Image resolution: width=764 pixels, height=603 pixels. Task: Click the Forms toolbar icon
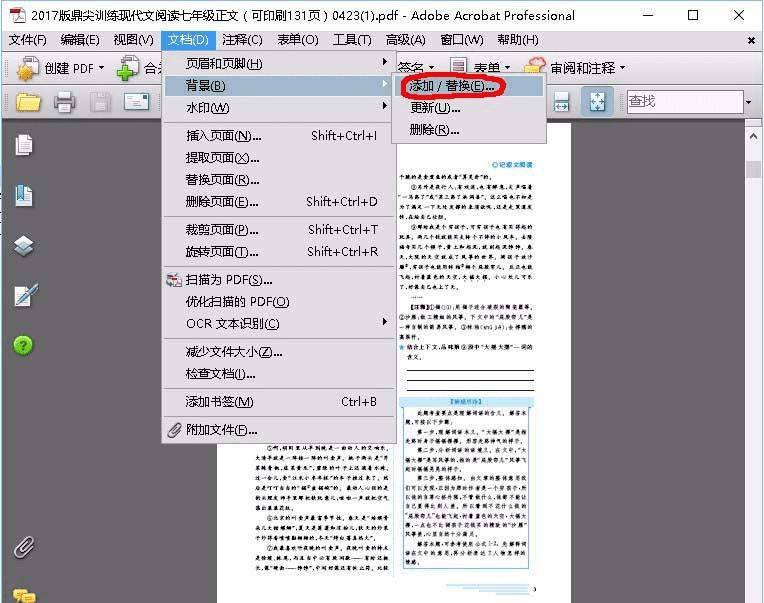coord(458,65)
